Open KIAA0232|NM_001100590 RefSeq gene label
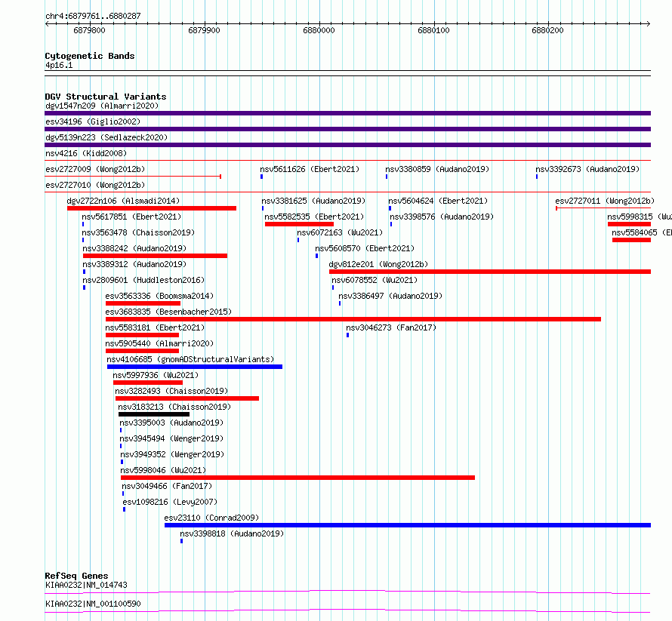Viewport: 672px width, 621px height. click(x=93, y=604)
